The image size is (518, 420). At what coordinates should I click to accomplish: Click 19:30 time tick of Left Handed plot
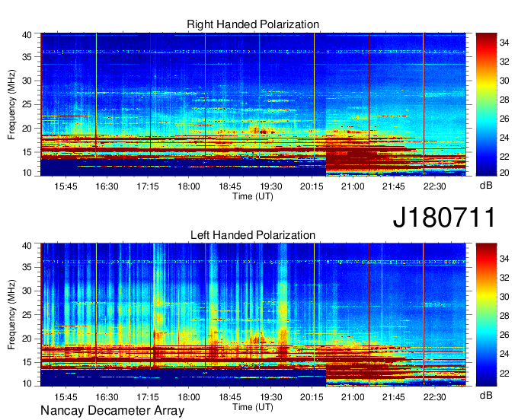tap(270, 396)
